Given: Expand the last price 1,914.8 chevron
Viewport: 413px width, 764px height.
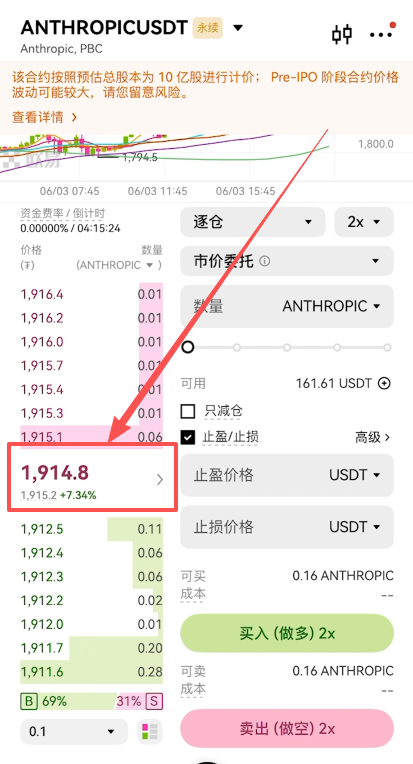Looking at the screenshot, I should click(160, 480).
